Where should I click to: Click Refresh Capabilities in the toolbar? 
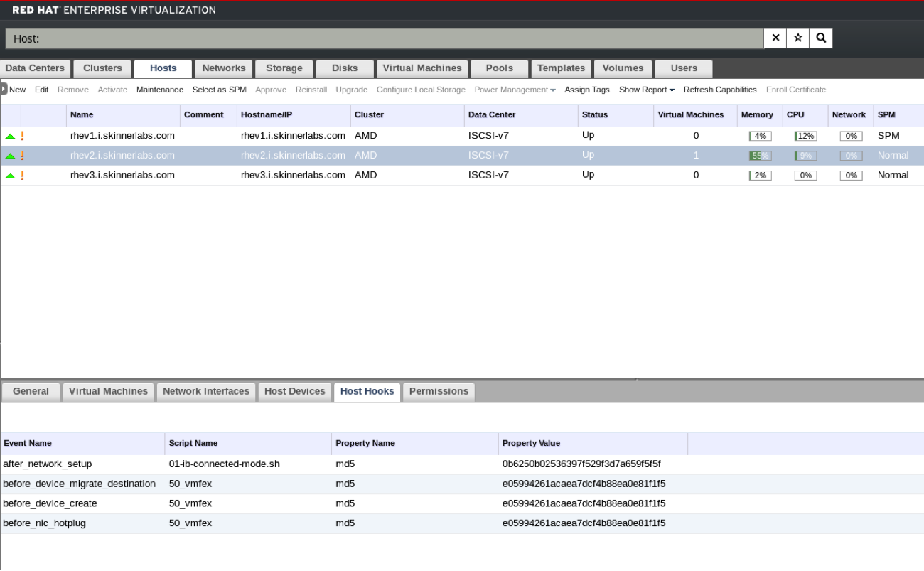pyautogui.click(x=720, y=90)
